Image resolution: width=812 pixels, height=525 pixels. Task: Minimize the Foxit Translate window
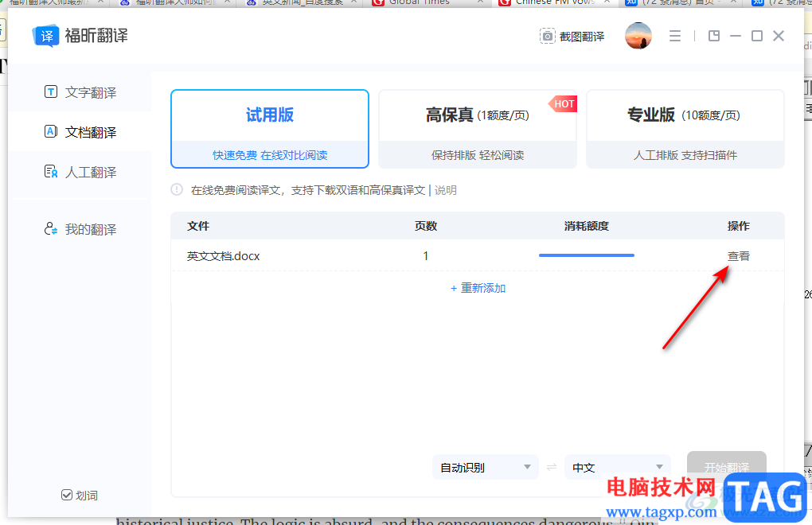(736, 36)
